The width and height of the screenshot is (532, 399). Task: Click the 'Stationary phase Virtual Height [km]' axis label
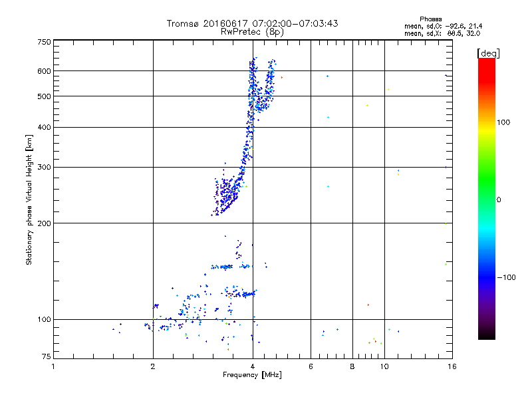[x=29, y=199]
